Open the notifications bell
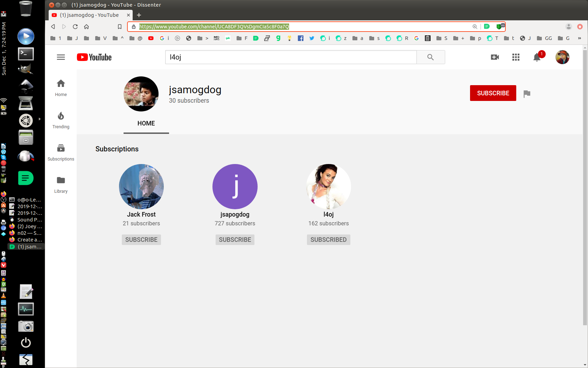The width and height of the screenshot is (588, 368). (537, 57)
